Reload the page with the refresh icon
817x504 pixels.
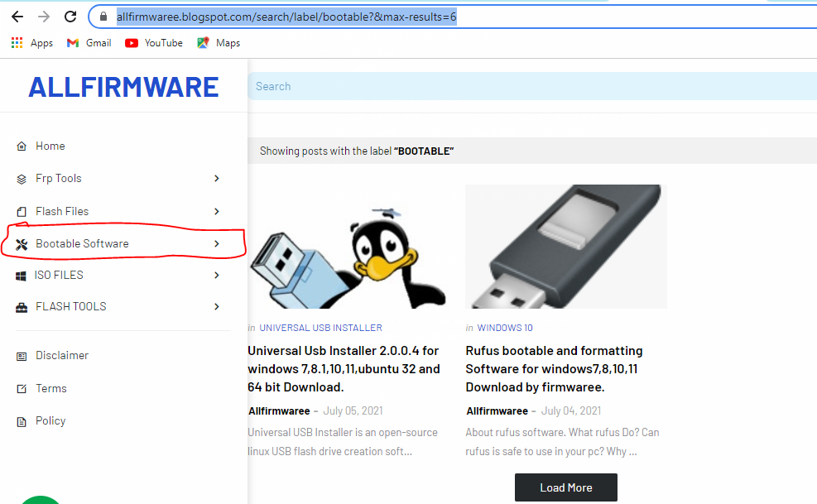point(70,17)
